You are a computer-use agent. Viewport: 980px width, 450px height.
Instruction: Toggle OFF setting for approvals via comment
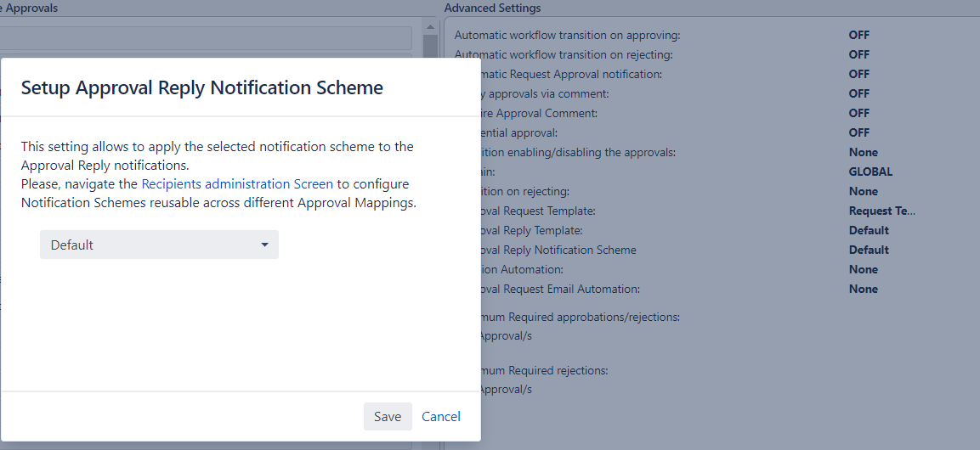[x=858, y=93]
